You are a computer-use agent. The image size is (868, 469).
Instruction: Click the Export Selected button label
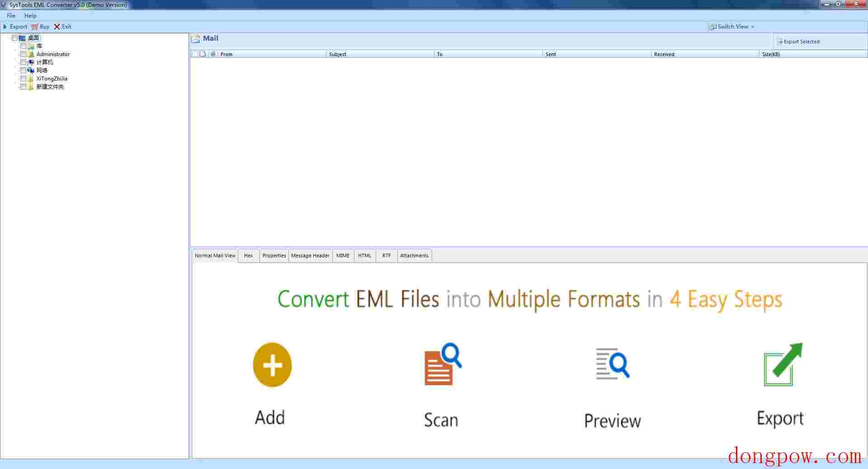802,42
